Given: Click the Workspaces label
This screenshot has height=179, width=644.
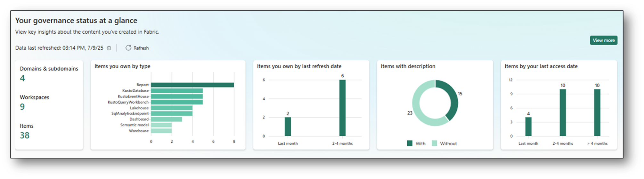Looking at the screenshot, I should pos(35,97).
